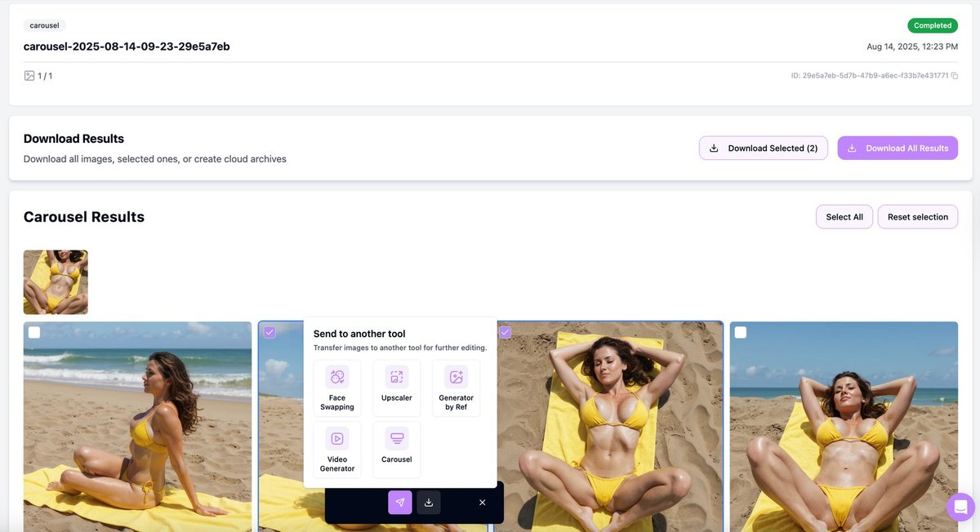Copy the job ID using copy icon
Viewport: 980px width, 532px height.
click(955, 76)
